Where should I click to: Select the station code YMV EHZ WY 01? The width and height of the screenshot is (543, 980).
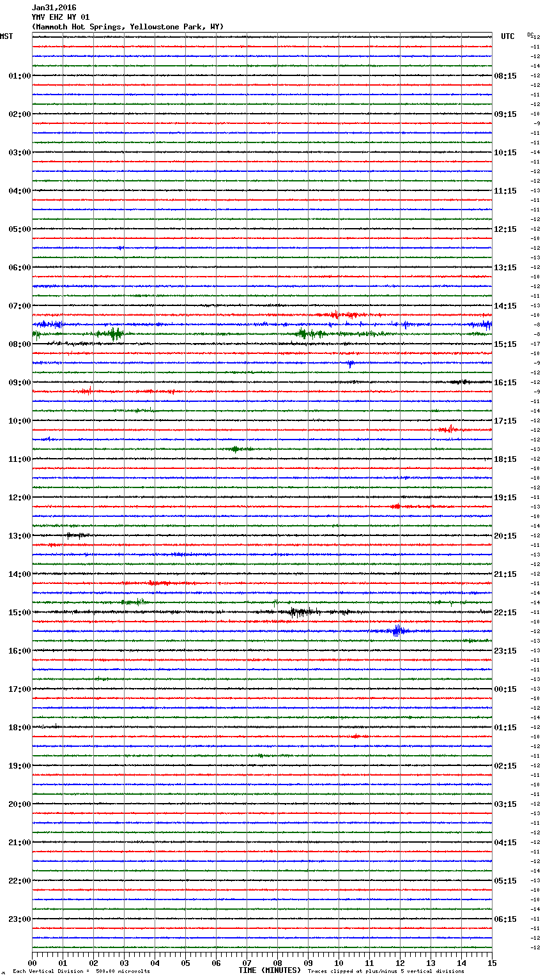point(61,17)
